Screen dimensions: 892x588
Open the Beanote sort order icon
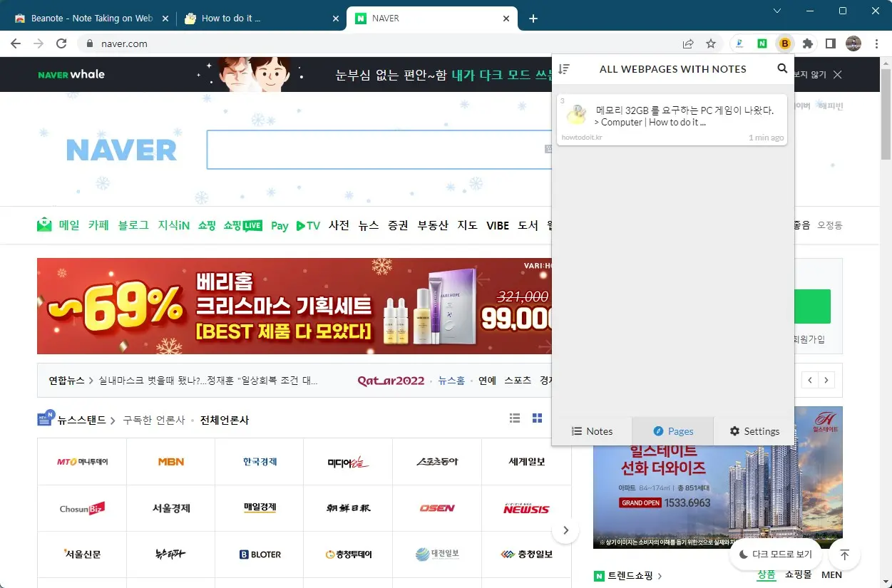coord(565,68)
